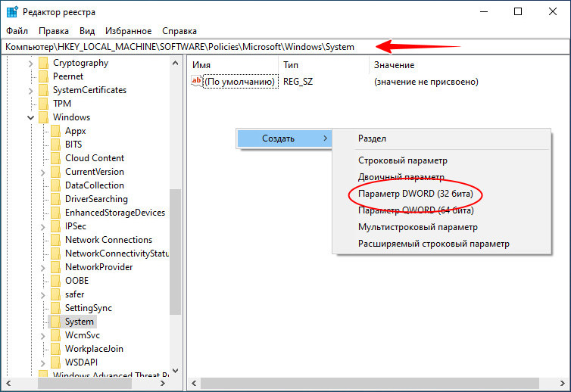The width and height of the screenshot is (571, 392).
Task: Expand the IPSec key
Action: (x=43, y=227)
